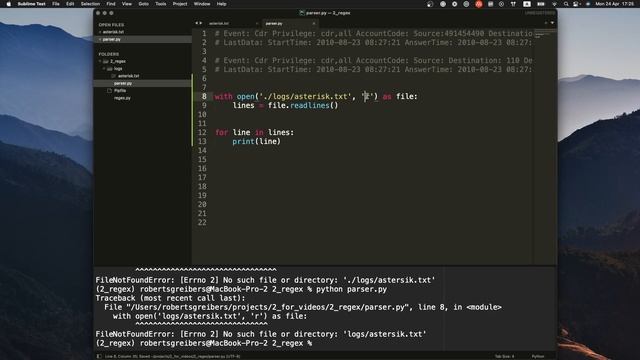The width and height of the screenshot is (640, 360).
Task: Click the date and time in menu bar
Action: tap(615, 4)
